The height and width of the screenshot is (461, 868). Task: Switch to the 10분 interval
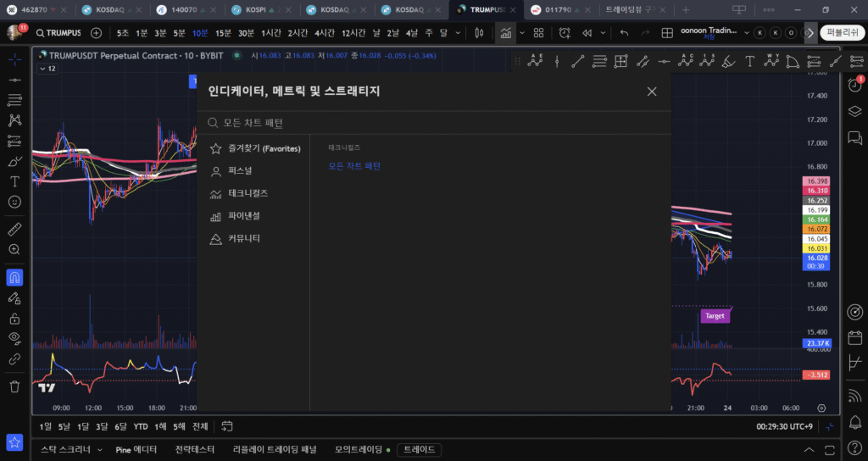[x=200, y=33]
